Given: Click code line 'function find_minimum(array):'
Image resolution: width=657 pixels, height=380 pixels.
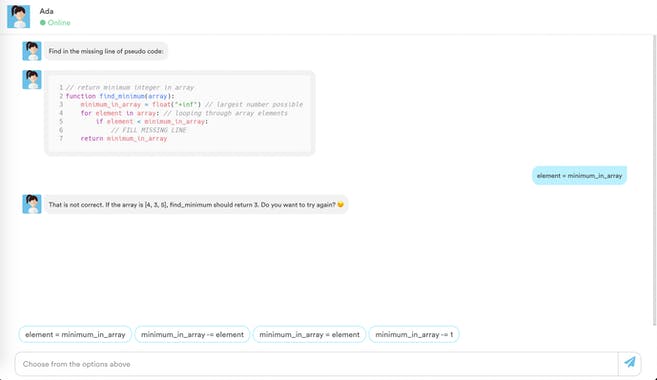Looking at the screenshot, I should click(x=120, y=96).
